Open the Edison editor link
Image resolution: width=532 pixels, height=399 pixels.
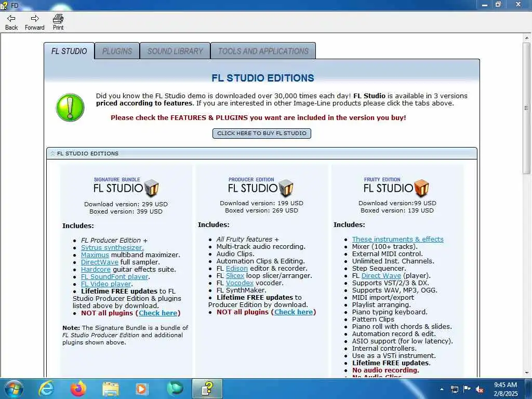(237, 269)
